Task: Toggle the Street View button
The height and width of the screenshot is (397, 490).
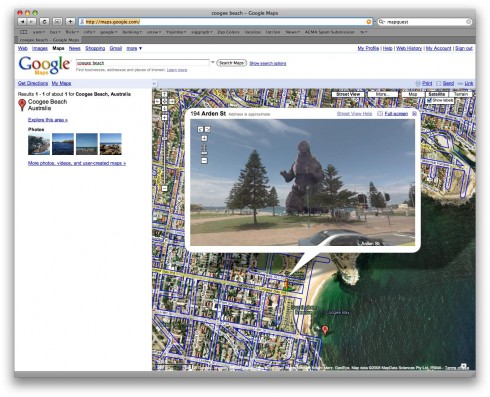Action: pos(348,94)
